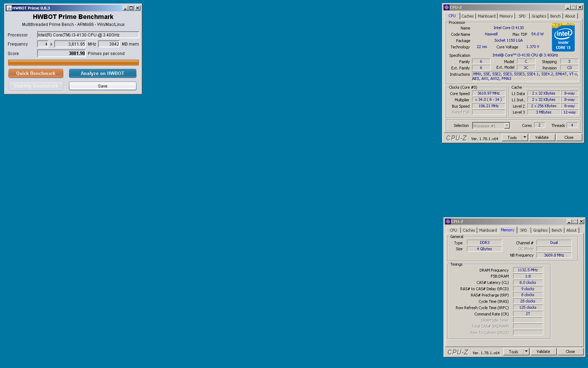
Task: Open Memory tab in top CPU-Z
Action: [506, 16]
